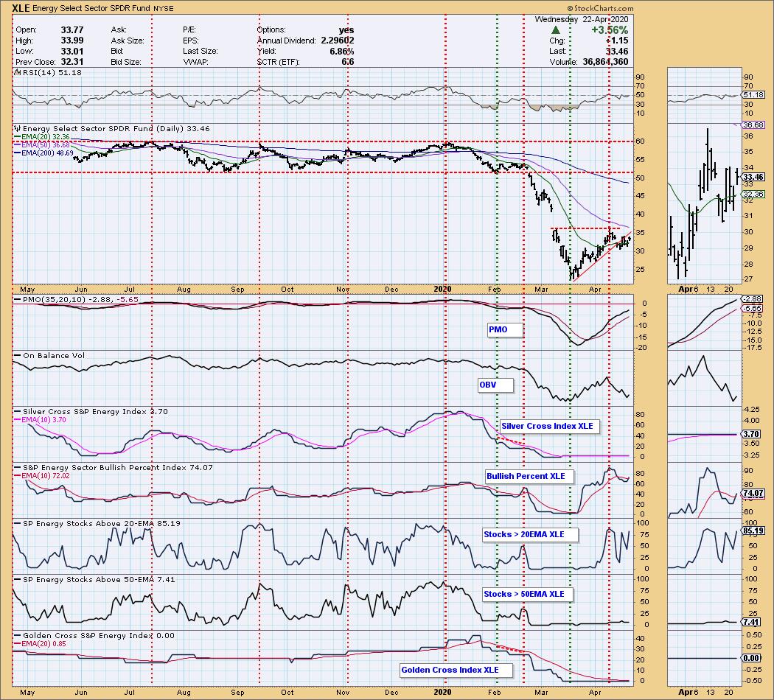This screenshot has height=700, width=774.
Task: Click the Bullish Percent XLE annotation box
Action: (530, 477)
